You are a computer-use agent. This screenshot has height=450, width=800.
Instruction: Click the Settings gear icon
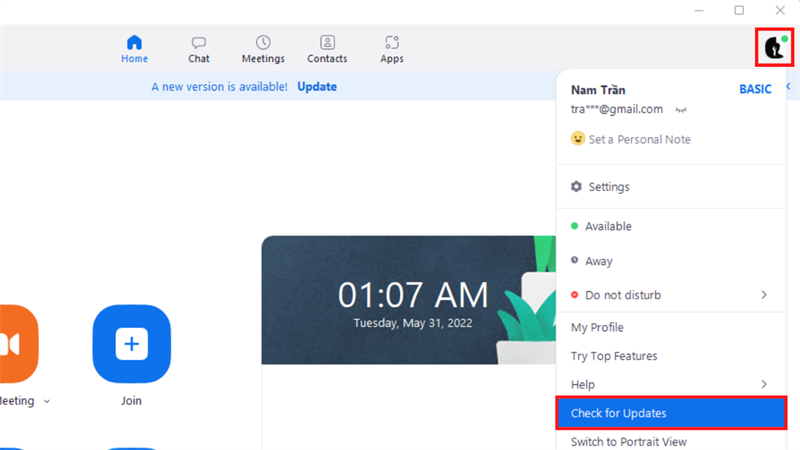pos(577,187)
